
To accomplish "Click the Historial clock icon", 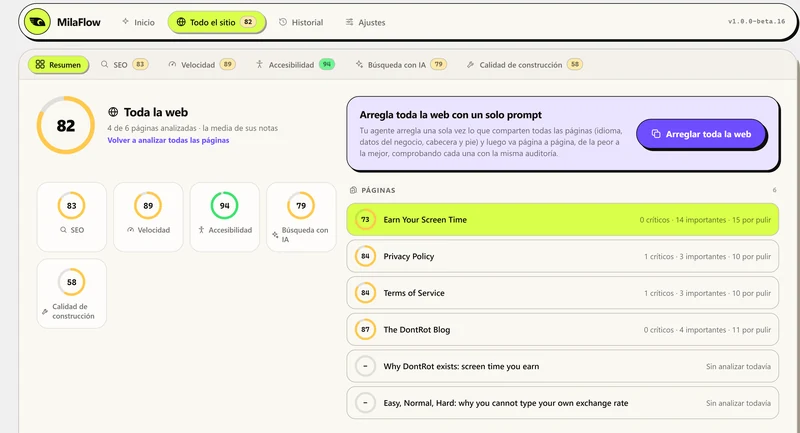I will [283, 22].
